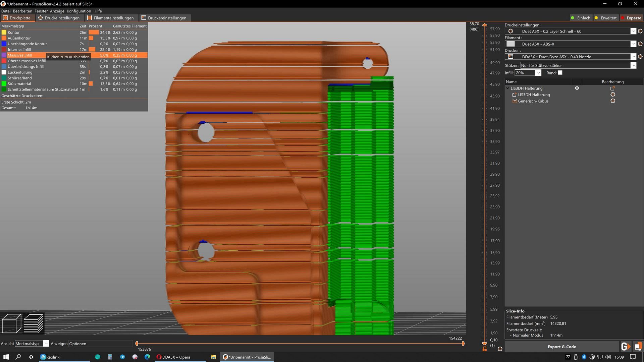Select Experte mode
644x362 pixels.
[x=631, y=18]
